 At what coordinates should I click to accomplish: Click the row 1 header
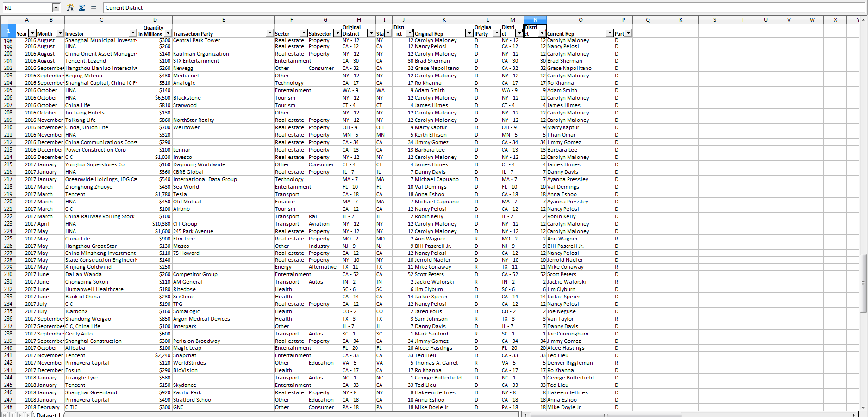(8, 31)
